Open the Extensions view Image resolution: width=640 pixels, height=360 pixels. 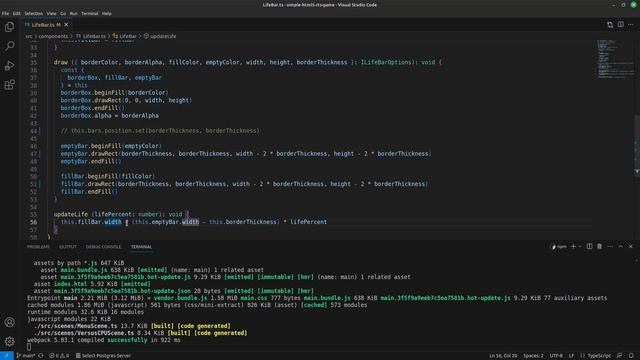coord(9,84)
